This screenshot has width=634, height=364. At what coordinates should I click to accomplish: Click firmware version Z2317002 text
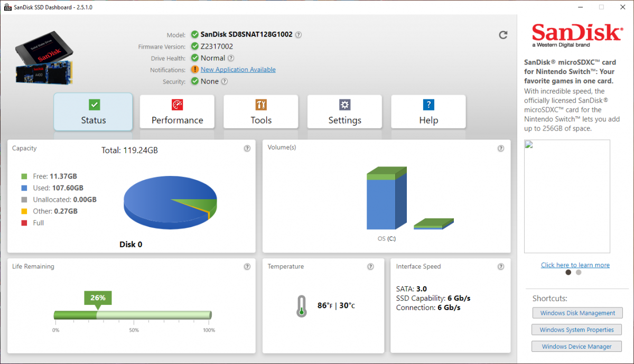[217, 46]
